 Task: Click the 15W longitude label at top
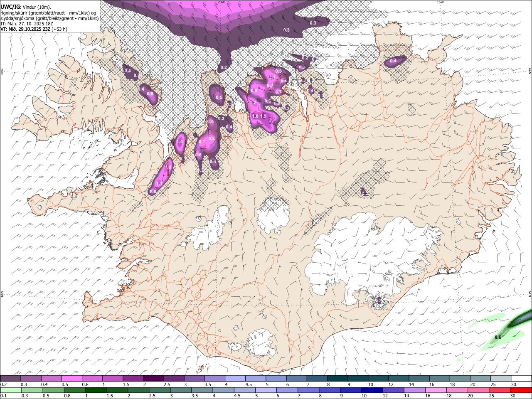coord(440,2)
